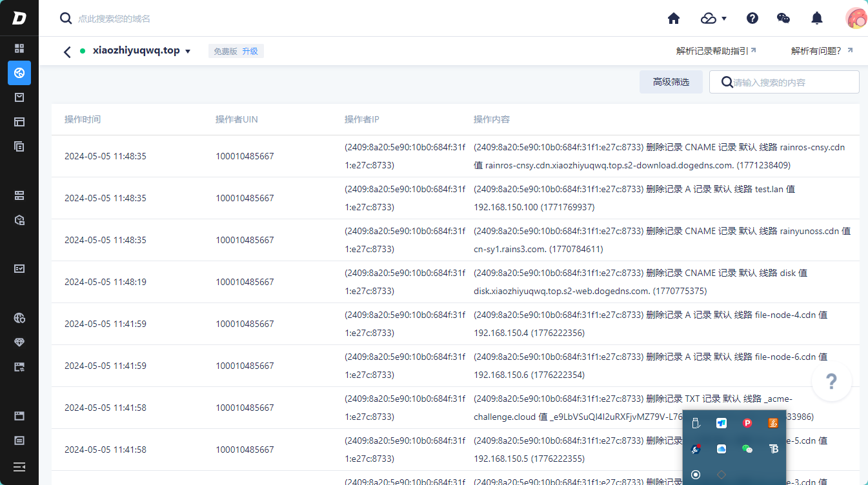This screenshot has height=485, width=868.
Task: Open the cloud dropdown in the top bar
Action: [x=714, y=18]
